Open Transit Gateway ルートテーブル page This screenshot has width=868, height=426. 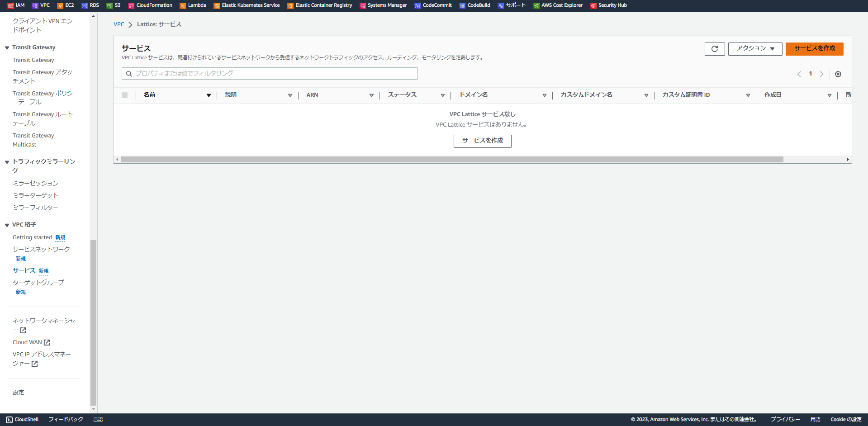(x=43, y=118)
